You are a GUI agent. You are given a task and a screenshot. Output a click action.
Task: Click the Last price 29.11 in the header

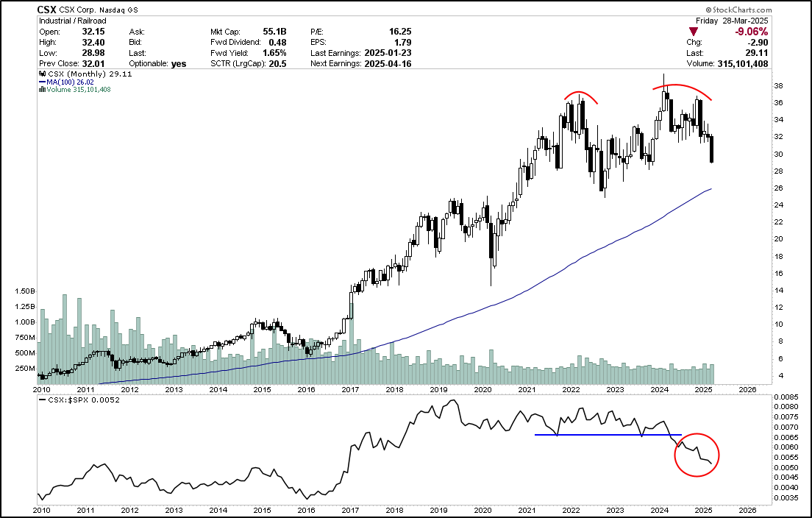pos(758,54)
